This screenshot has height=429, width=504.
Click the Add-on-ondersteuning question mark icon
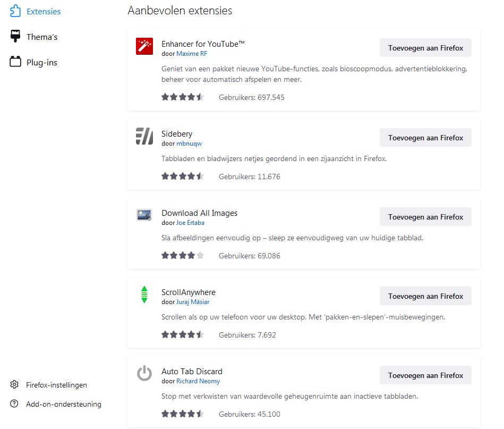coord(15,404)
